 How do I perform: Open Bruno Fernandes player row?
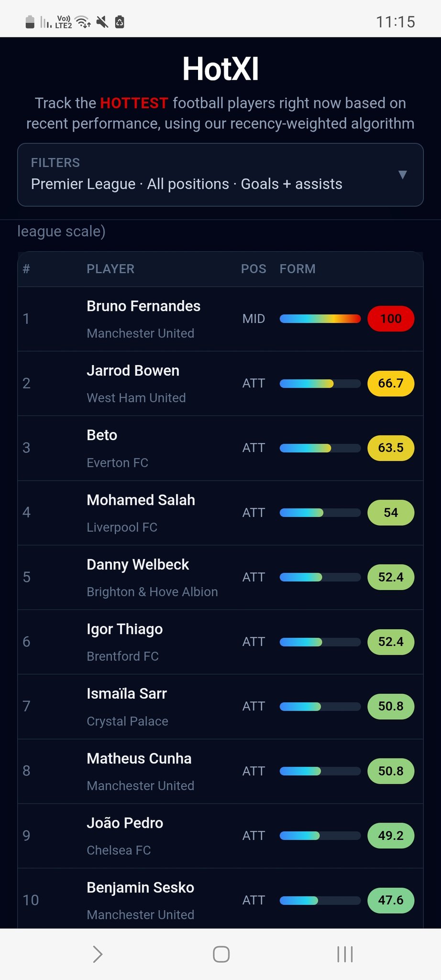[143, 306]
